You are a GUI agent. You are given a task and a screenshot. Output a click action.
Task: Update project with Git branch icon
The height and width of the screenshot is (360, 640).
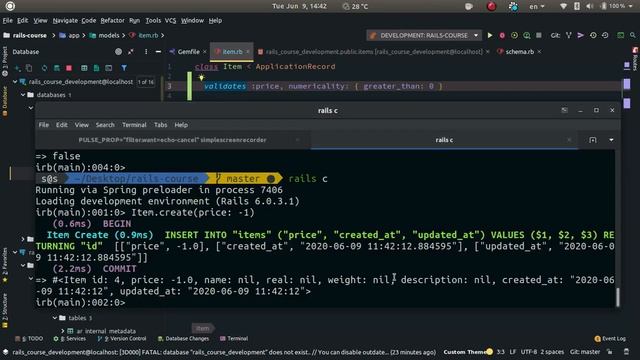pos(569,36)
